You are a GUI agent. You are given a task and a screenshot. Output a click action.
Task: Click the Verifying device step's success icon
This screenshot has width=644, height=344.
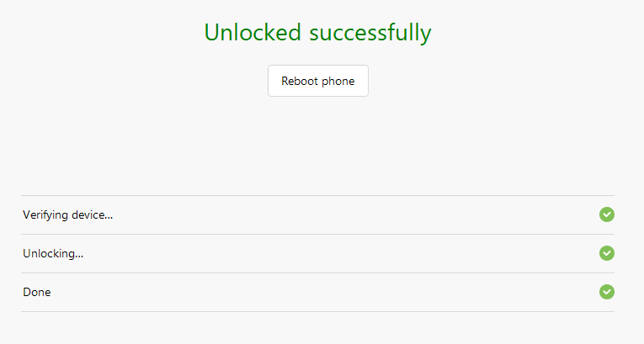coord(606,214)
